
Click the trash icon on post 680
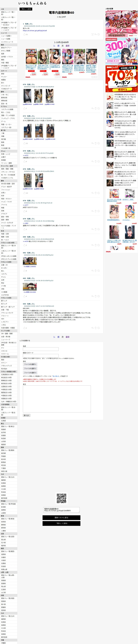pos(95,245)
